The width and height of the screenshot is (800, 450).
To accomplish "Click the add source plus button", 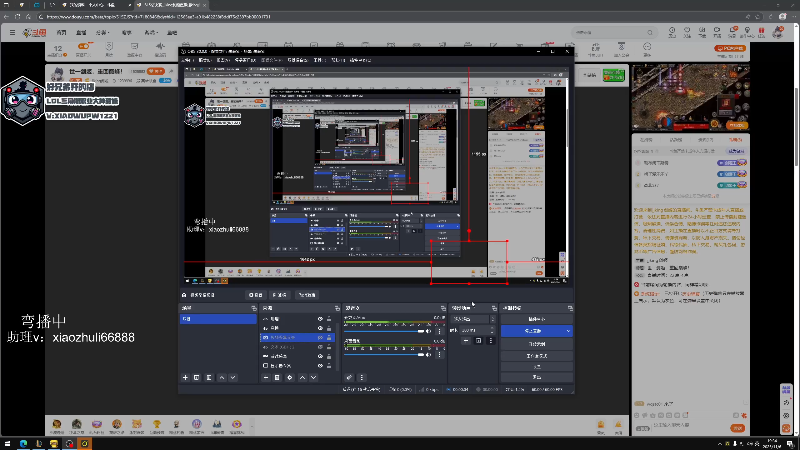I will (x=266, y=377).
